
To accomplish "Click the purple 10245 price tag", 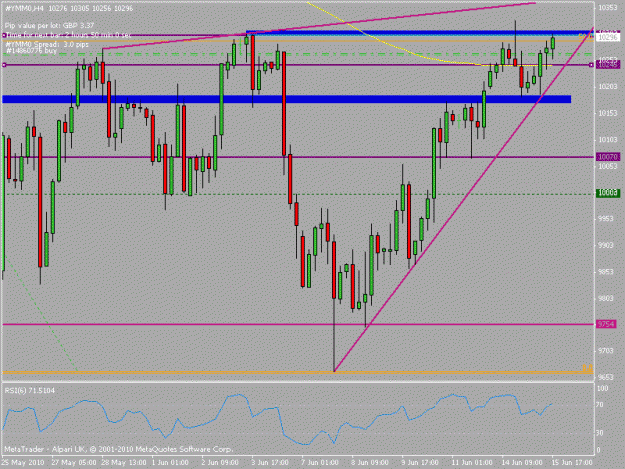I will pos(608,65).
